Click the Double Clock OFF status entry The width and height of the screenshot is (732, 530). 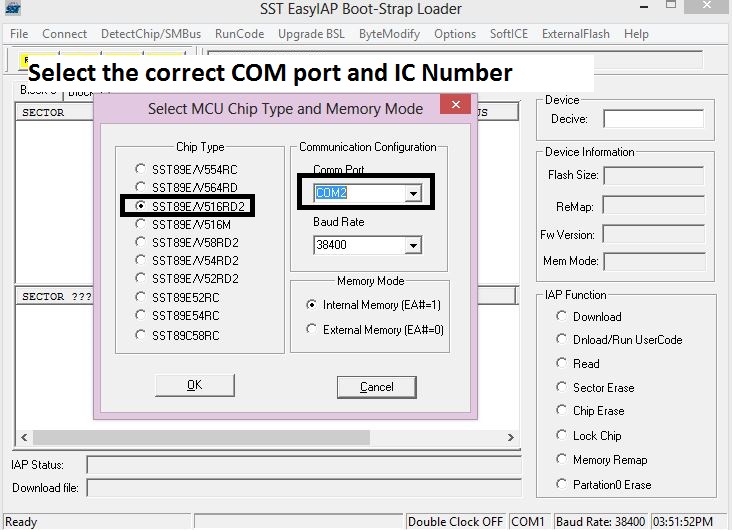(x=455, y=521)
